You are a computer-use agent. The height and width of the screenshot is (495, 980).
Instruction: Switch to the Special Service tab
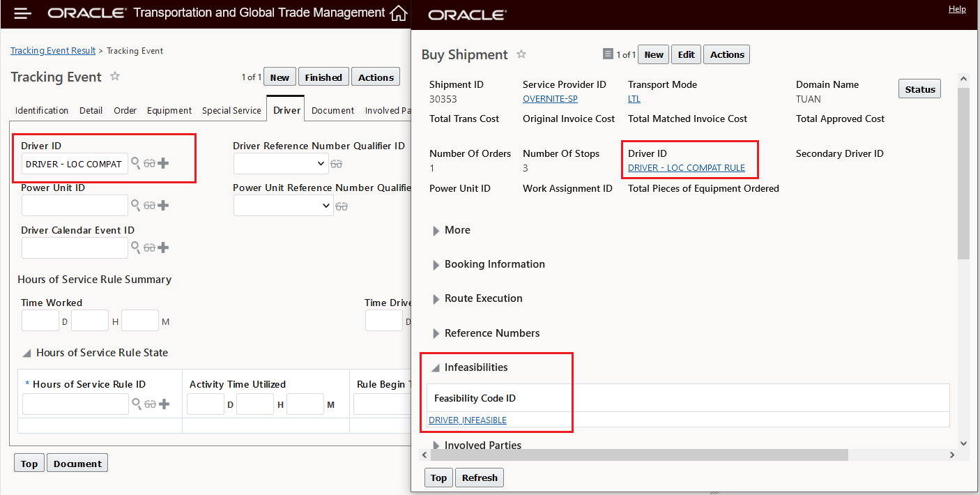[x=231, y=110]
